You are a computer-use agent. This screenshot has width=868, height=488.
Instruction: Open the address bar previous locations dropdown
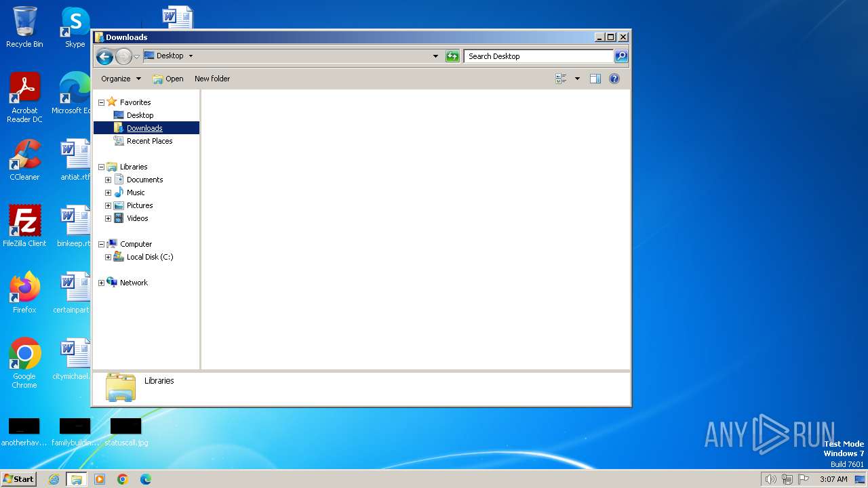click(435, 56)
